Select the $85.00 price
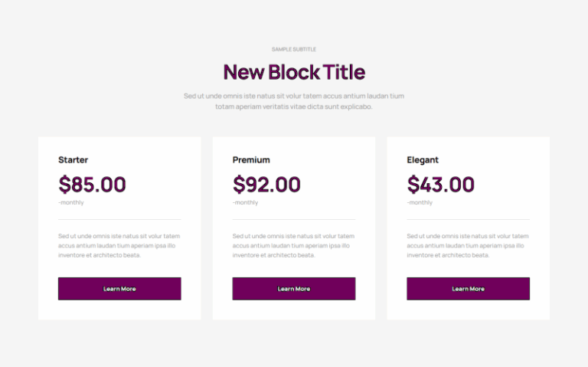 92,184
